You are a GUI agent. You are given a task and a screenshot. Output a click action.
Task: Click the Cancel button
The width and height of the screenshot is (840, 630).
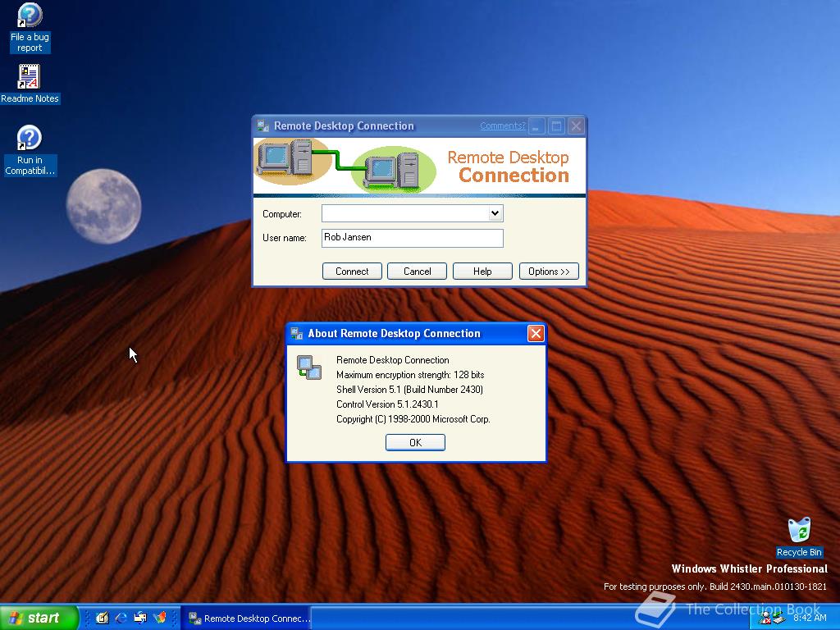pos(417,272)
